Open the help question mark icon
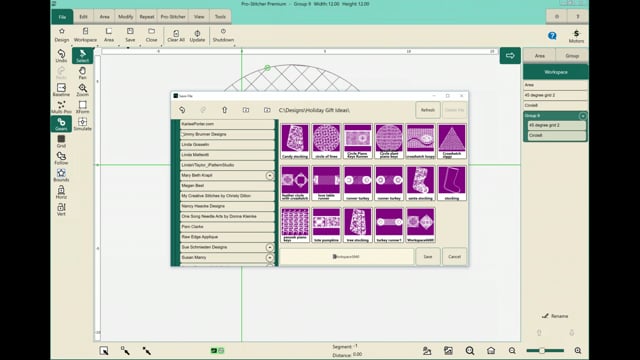This screenshot has width=640, height=360. coord(552,36)
